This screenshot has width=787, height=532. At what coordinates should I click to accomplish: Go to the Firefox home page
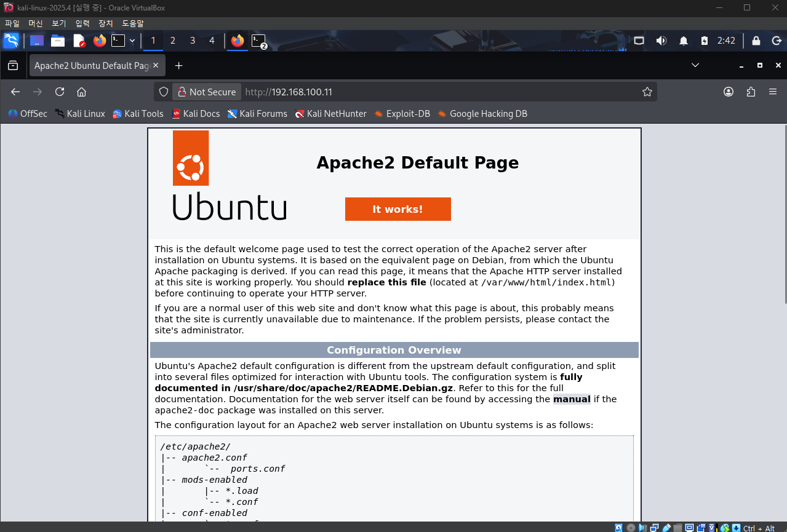point(81,92)
